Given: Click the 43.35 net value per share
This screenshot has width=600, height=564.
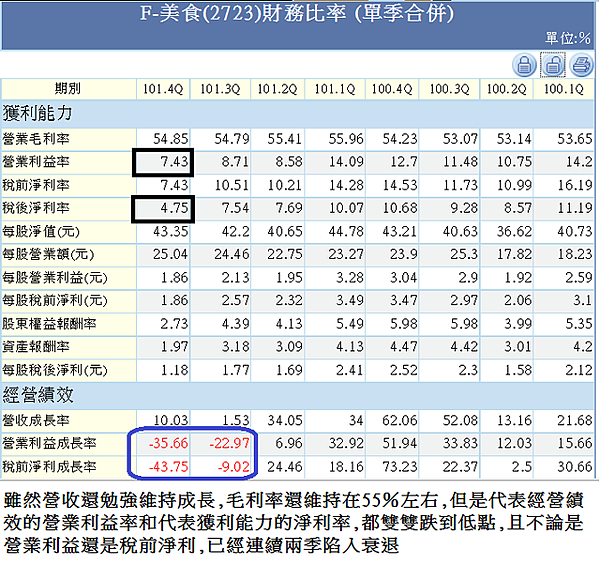Looking at the screenshot, I should [x=171, y=231].
